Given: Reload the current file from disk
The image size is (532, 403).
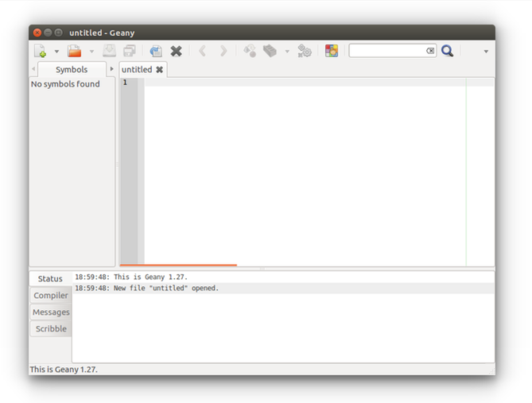Looking at the screenshot, I should click(x=156, y=51).
